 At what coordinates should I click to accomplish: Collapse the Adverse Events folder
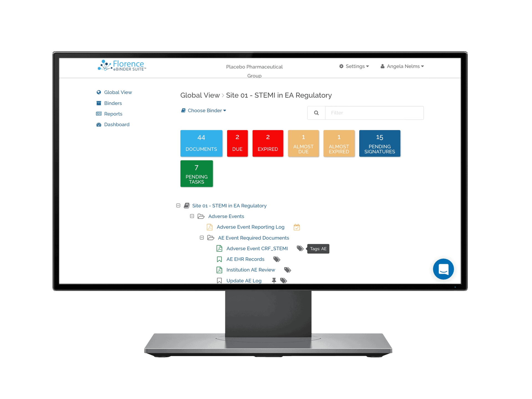pyautogui.click(x=191, y=216)
